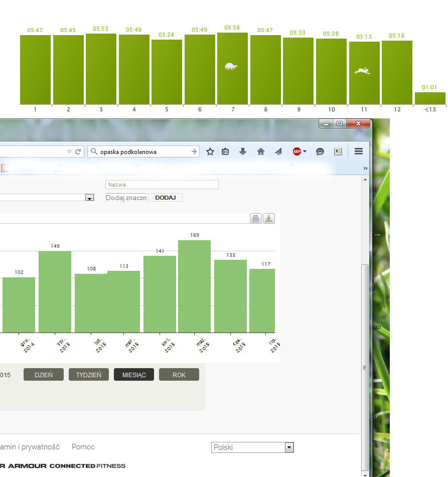Viewport: 448px width, 477px height.
Task: Reload the page with the refresh arrow
Action: (78, 151)
